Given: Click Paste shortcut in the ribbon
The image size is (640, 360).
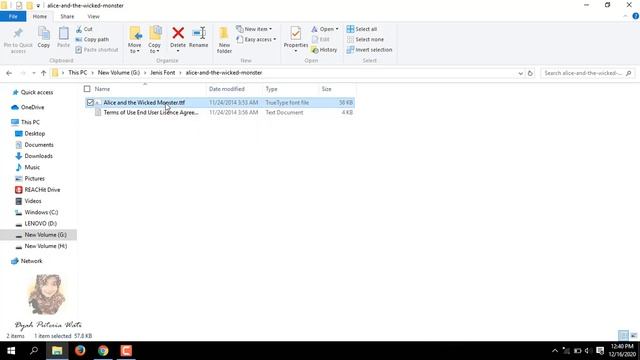Looking at the screenshot, I should [x=97, y=49].
